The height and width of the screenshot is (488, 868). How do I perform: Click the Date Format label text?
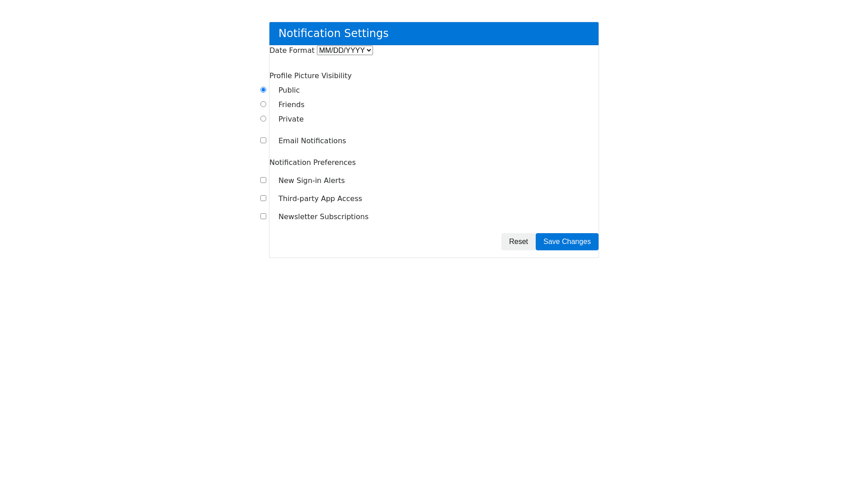click(x=292, y=51)
